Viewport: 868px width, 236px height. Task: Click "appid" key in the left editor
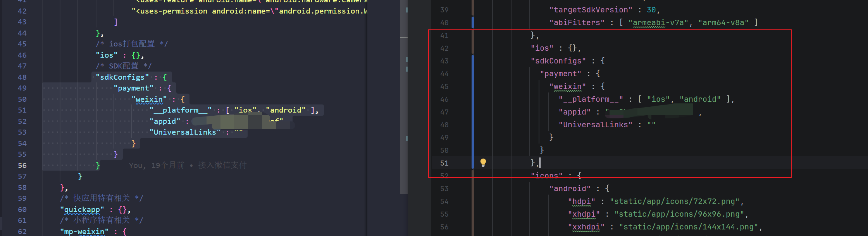click(165, 121)
